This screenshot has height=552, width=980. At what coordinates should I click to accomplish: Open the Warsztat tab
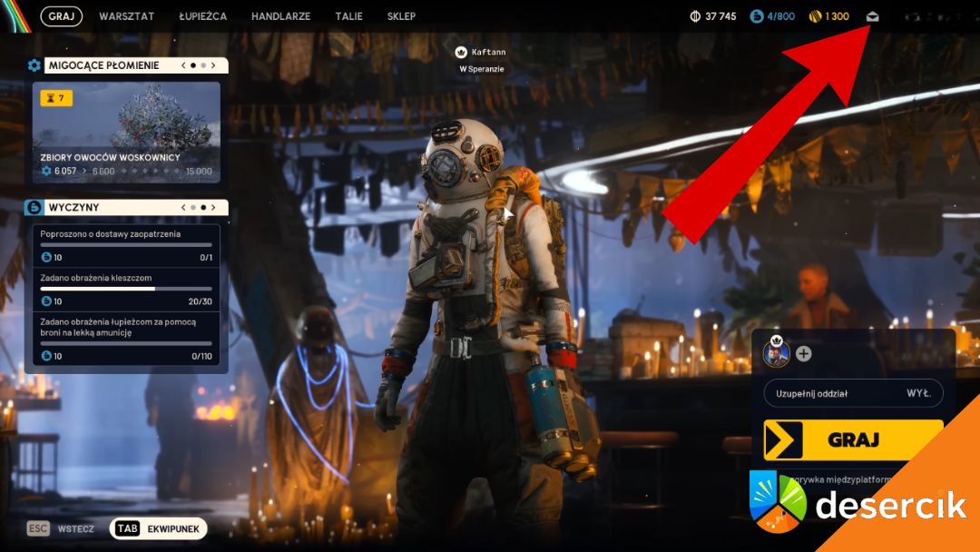coord(126,16)
